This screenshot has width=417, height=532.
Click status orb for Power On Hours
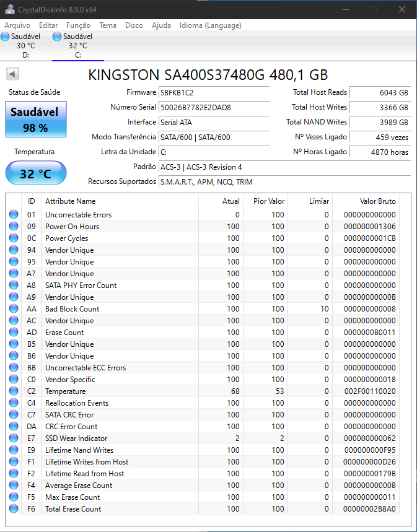(x=14, y=226)
